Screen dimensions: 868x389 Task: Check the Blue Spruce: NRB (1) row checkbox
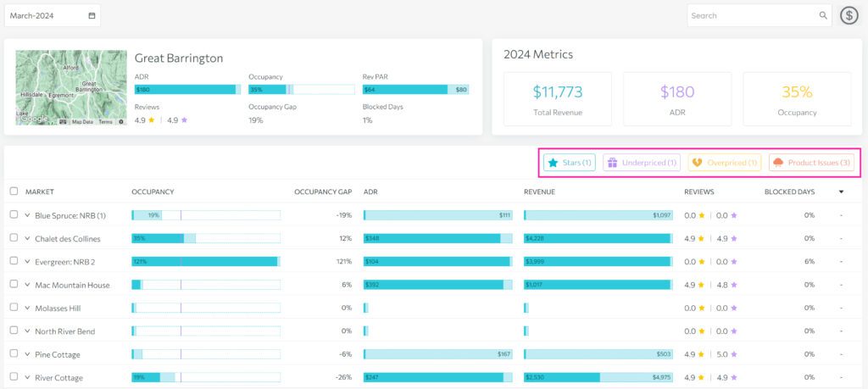14,214
